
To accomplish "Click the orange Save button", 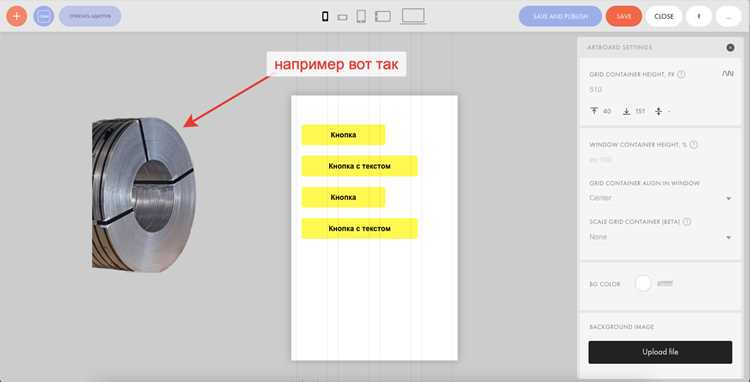I will pyautogui.click(x=624, y=16).
